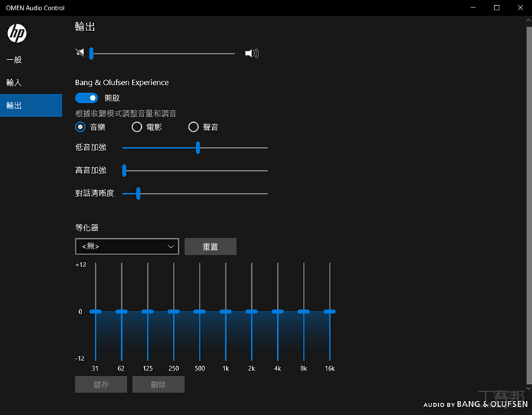This screenshot has height=415, width=532.
Task: Click the 儲存 save button
Action: point(100,385)
